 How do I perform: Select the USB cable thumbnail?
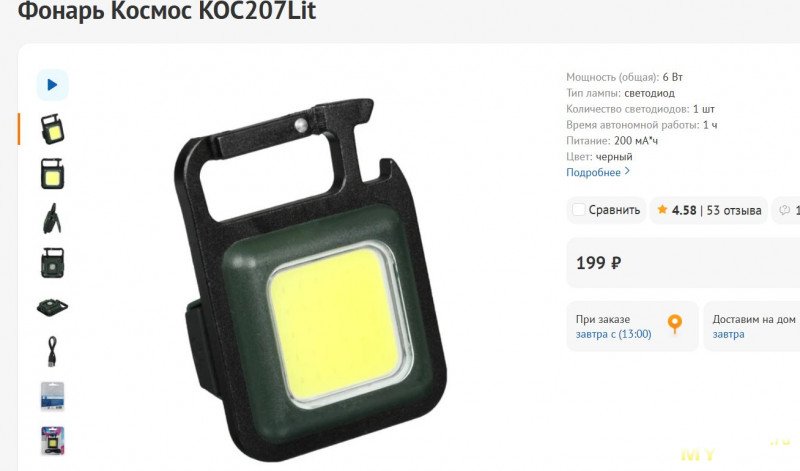tap(52, 351)
